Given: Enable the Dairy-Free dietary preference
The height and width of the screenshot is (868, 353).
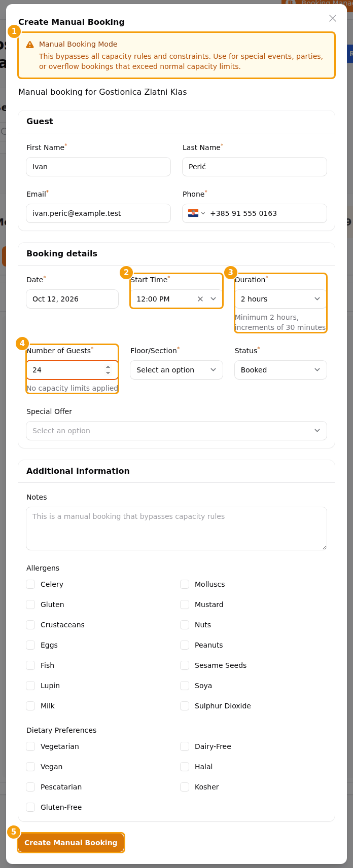Looking at the screenshot, I should coord(185,746).
